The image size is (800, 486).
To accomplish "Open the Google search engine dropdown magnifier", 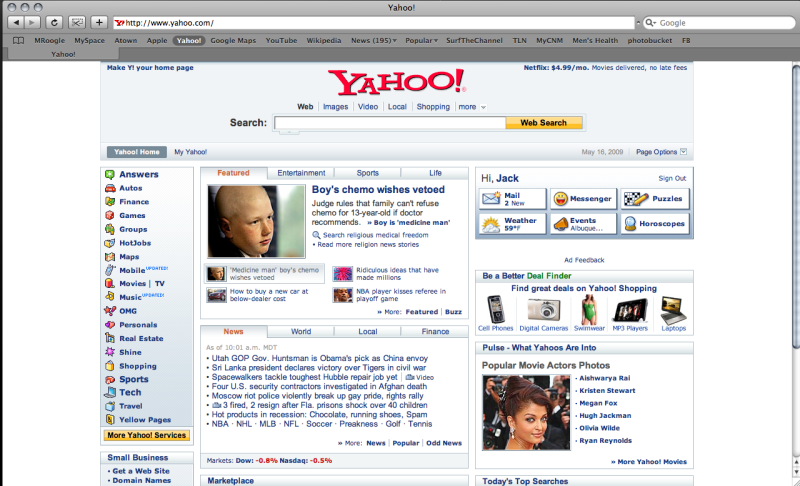I will click(x=651, y=23).
